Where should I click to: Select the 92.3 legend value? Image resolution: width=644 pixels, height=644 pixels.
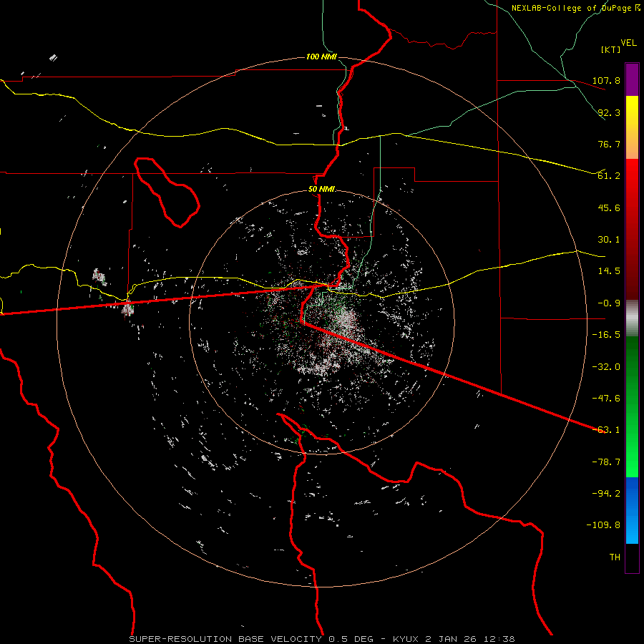(609, 112)
